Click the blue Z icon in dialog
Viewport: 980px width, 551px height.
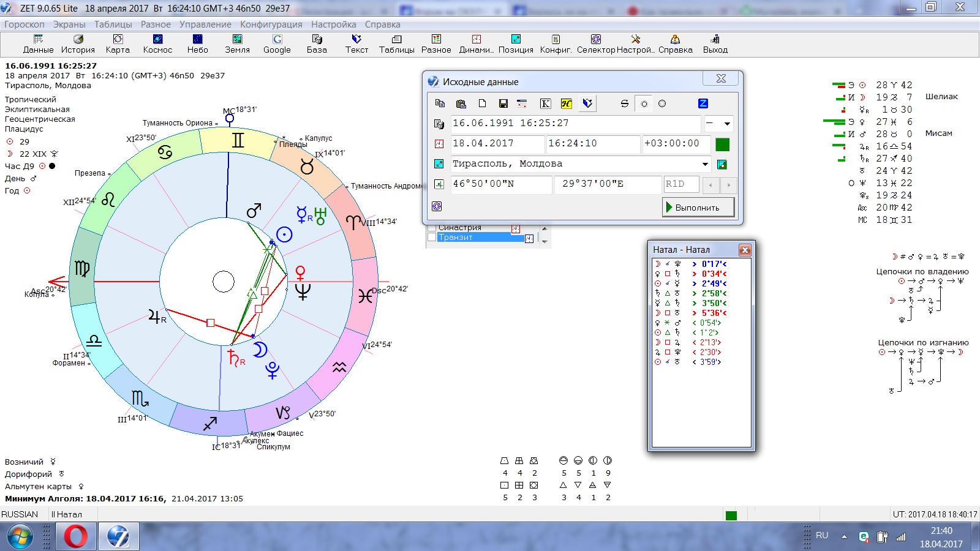click(703, 103)
